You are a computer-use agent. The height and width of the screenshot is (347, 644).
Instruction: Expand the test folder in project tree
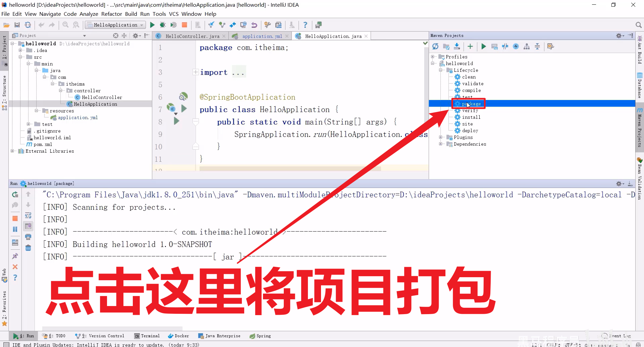click(x=29, y=124)
